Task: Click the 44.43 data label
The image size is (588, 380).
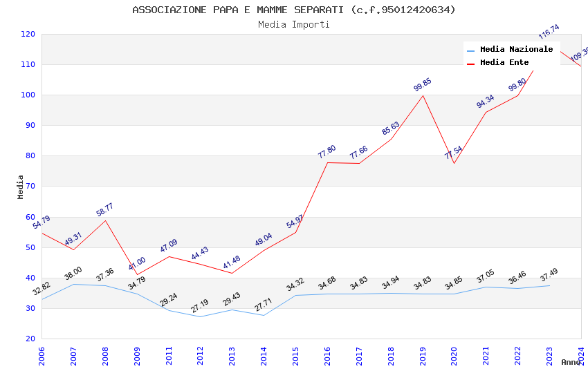Action: tap(200, 253)
